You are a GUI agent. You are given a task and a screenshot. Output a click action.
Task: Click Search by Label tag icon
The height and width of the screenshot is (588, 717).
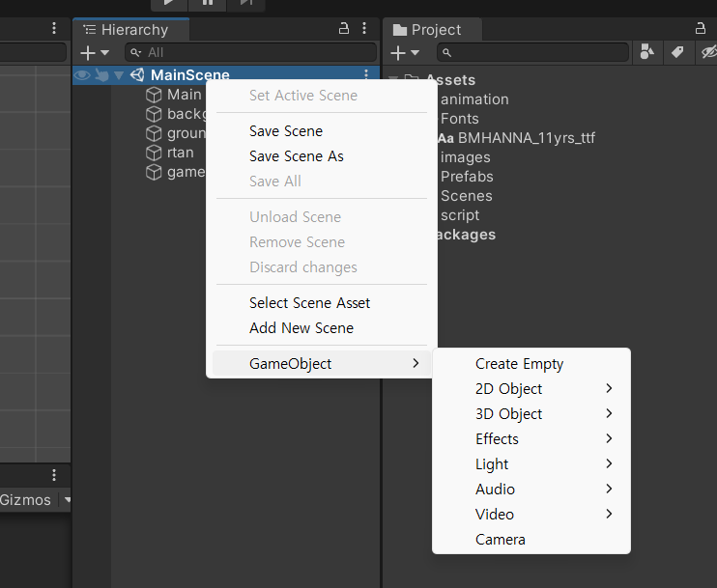[677, 52]
